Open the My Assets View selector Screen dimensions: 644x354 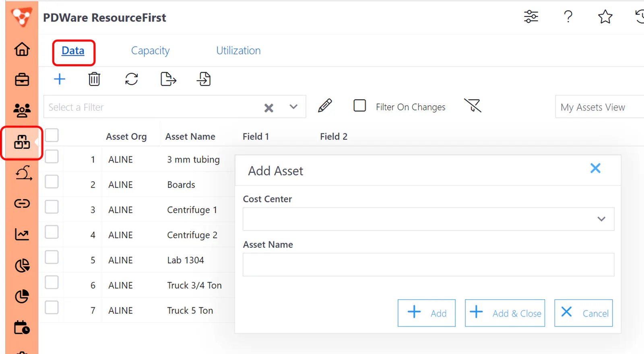[600, 107]
